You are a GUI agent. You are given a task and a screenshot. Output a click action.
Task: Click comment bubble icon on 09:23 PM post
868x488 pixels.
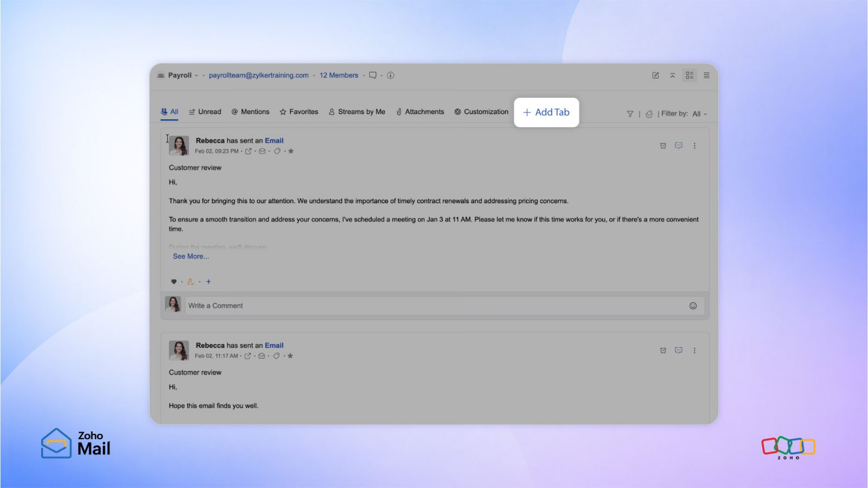(679, 146)
